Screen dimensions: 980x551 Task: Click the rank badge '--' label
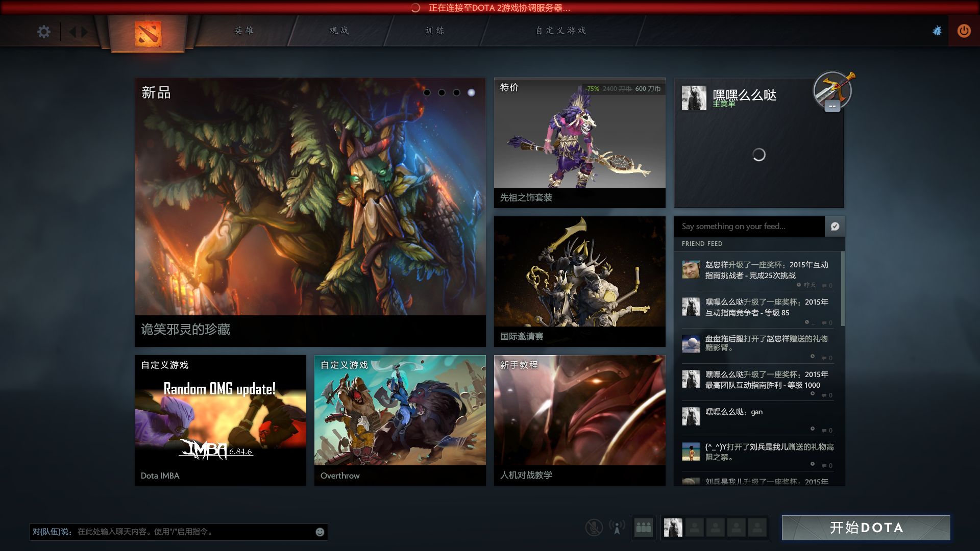pos(832,106)
